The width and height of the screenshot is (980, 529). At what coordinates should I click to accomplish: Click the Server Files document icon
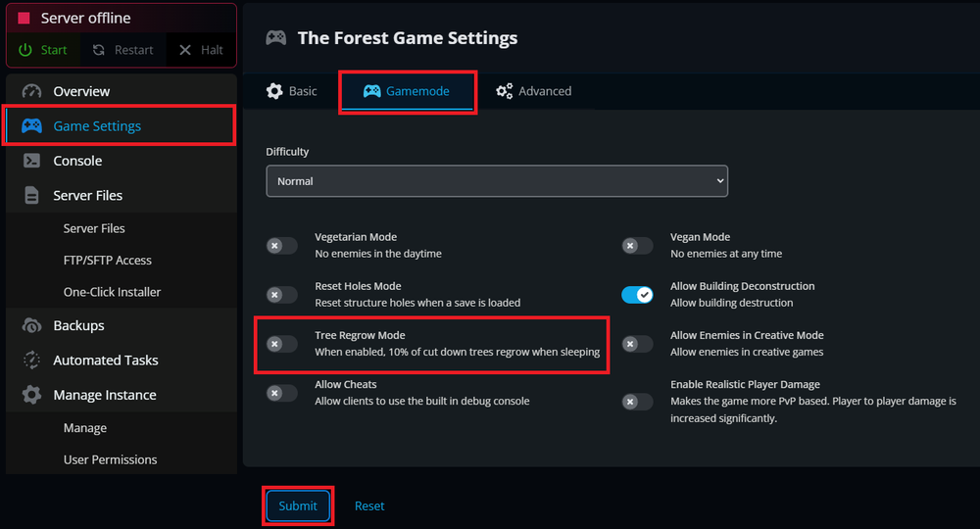31,195
